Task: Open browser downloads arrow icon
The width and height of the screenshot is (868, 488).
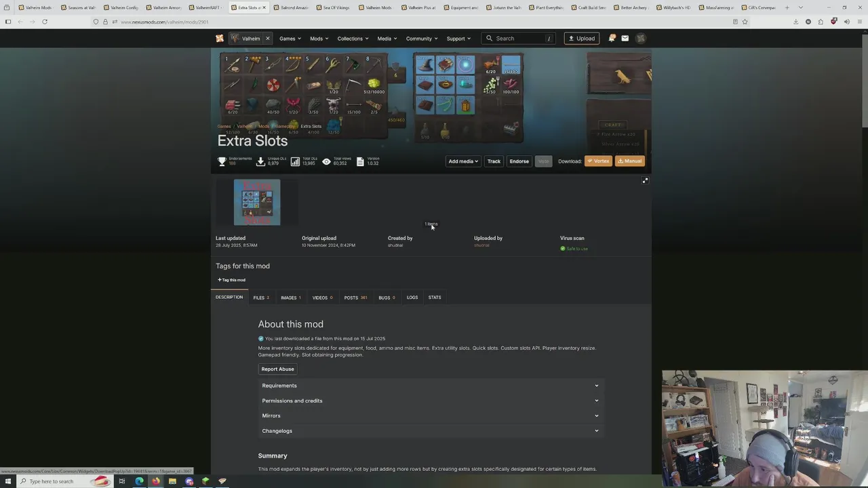Action: [795, 22]
